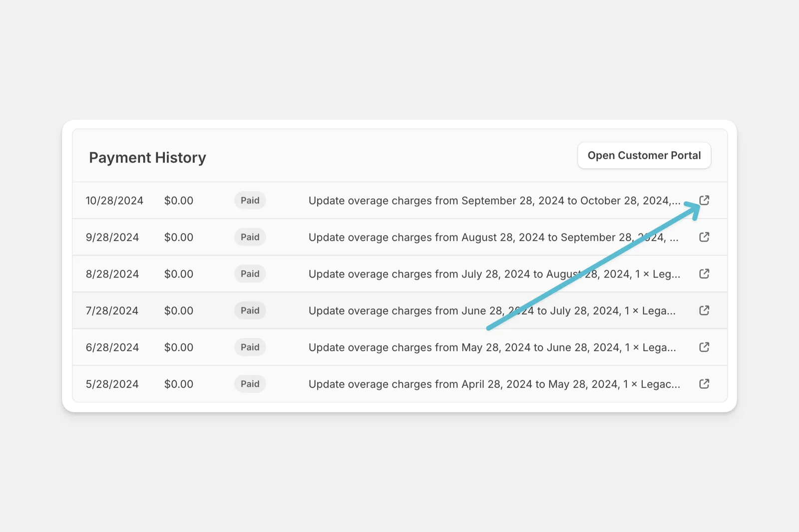Click the Paid badge in 9/28/2024 row
Screen dimensions: 799x532
click(250, 237)
